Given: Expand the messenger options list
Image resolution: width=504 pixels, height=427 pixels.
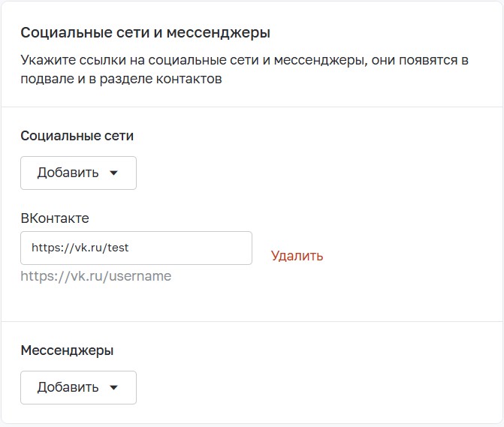Looking at the screenshot, I should pos(78,387).
